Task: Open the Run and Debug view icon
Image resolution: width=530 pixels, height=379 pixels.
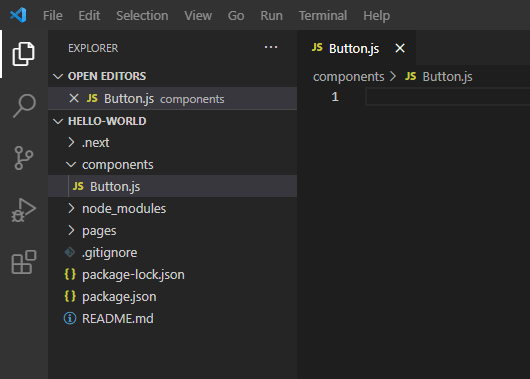Action: click(23, 210)
